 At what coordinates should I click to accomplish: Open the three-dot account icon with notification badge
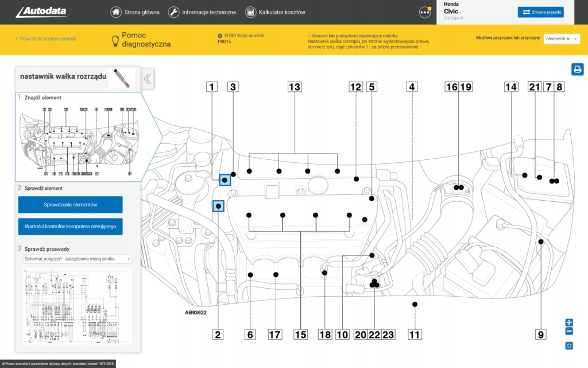point(424,11)
